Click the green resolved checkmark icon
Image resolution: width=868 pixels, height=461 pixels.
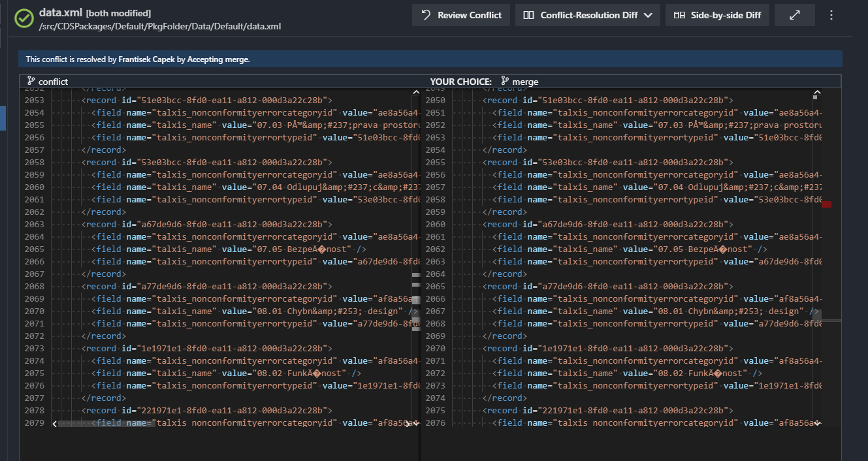(x=25, y=18)
